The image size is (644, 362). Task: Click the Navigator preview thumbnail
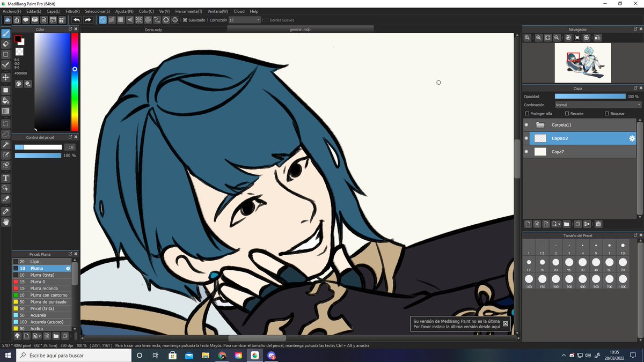[x=582, y=62]
